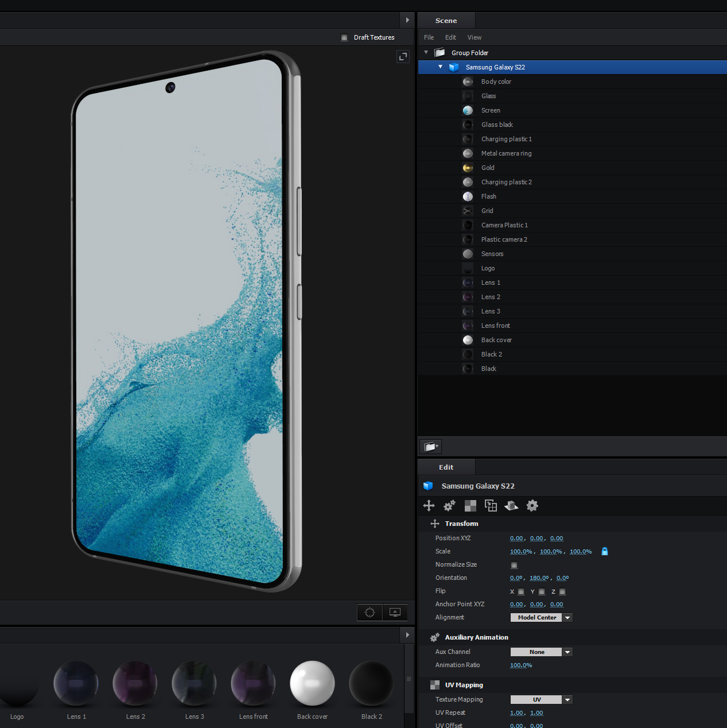Open the Edit menu in Scene panel

coord(451,37)
